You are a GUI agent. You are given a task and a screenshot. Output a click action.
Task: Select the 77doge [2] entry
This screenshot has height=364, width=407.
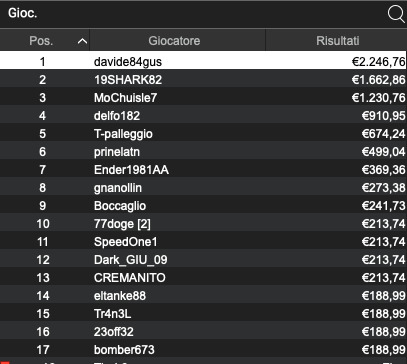(122, 224)
